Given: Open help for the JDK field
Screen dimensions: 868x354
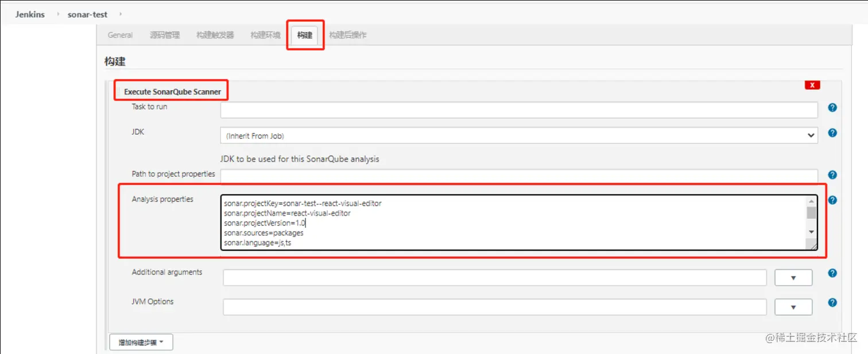Looking at the screenshot, I should click(x=832, y=133).
